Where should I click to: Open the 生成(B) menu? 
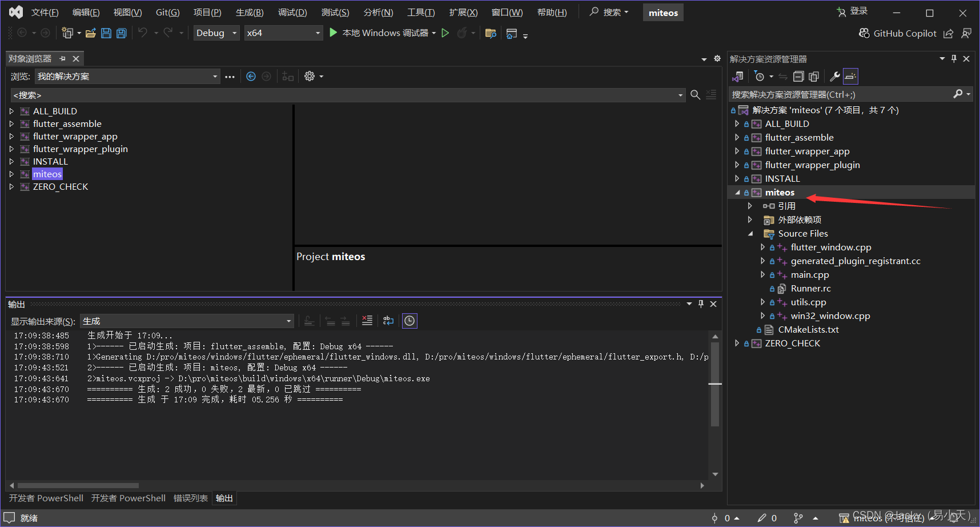click(250, 13)
